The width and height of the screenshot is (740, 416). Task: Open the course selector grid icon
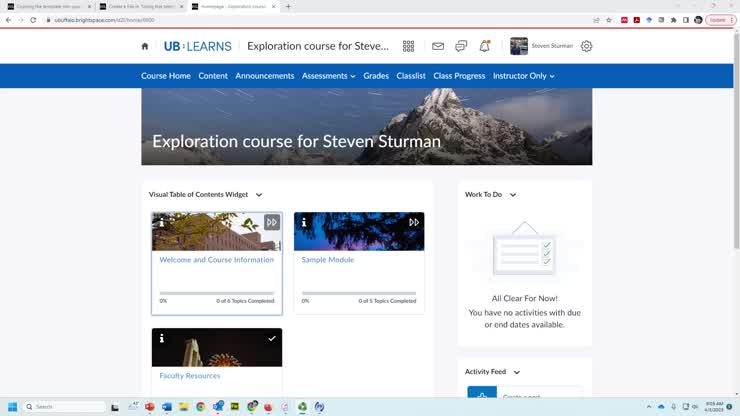pyautogui.click(x=408, y=46)
